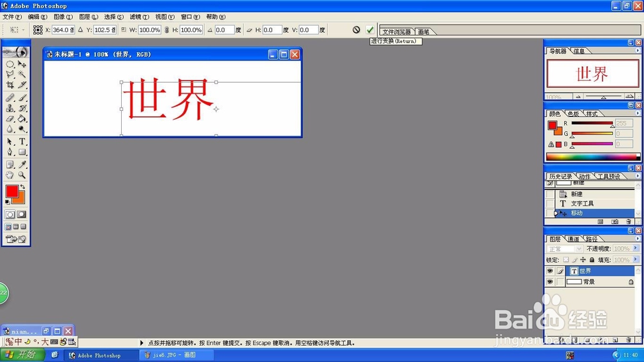Select the Paint Bucket tool
Image resolution: width=644 pixels, height=362 pixels.
[x=22, y=119]
